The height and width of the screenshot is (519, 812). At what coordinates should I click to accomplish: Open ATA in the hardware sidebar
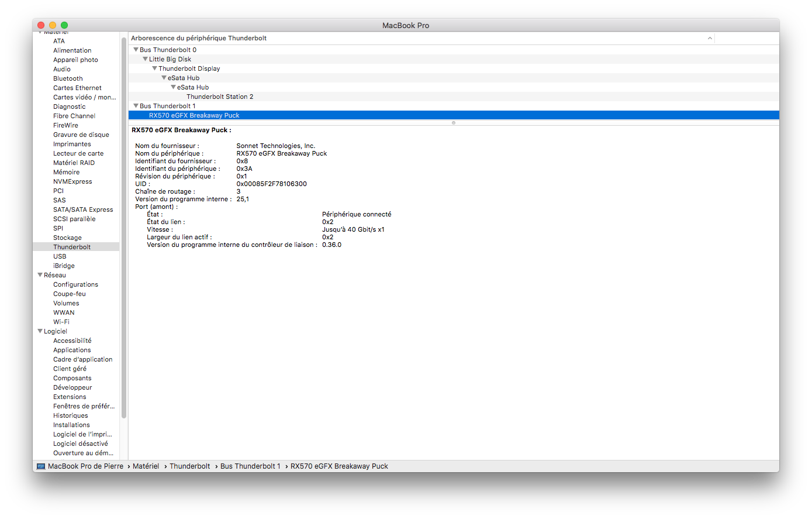[59, 41]
